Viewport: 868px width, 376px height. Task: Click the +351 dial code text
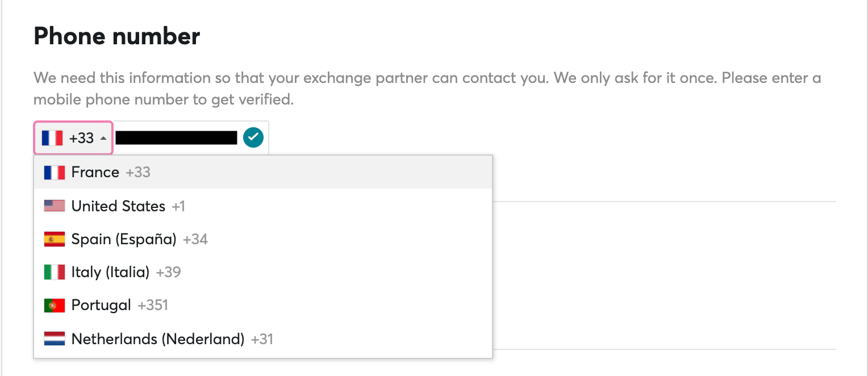click(x=153, y=306)
